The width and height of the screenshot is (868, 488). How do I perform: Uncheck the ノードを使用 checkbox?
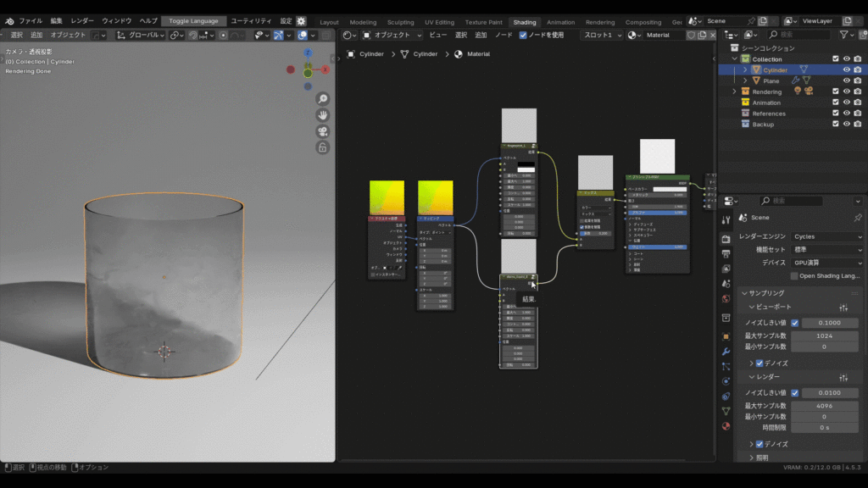[523, 35]
